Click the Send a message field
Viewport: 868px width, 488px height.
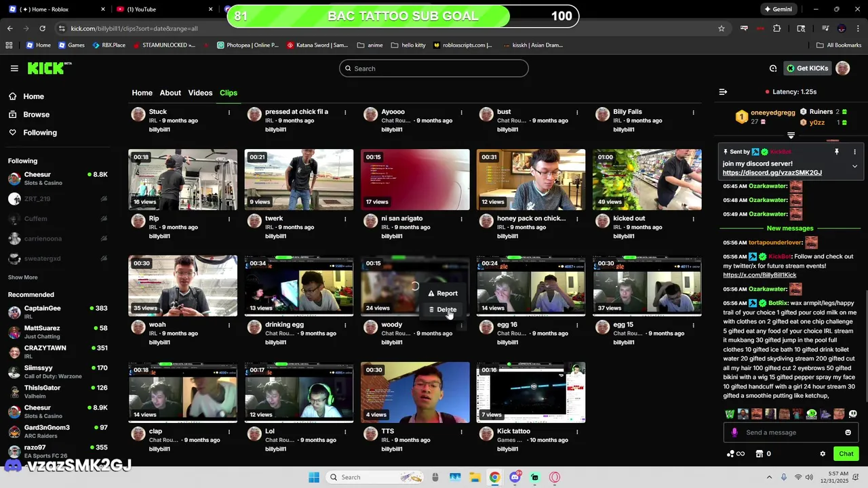(791, 432)
